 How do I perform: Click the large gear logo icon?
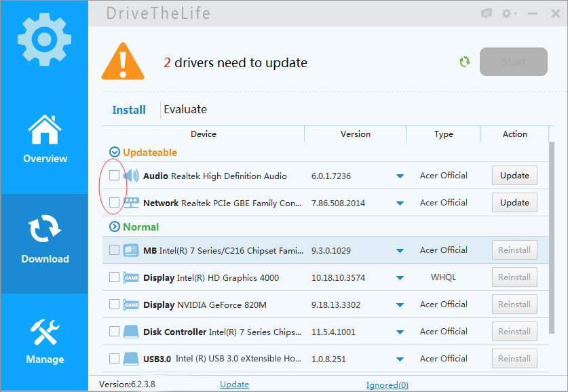pos(44,39)
